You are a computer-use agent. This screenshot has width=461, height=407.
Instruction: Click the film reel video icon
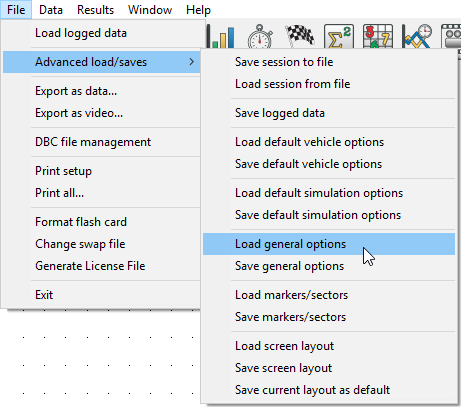[x=451, y=37]
